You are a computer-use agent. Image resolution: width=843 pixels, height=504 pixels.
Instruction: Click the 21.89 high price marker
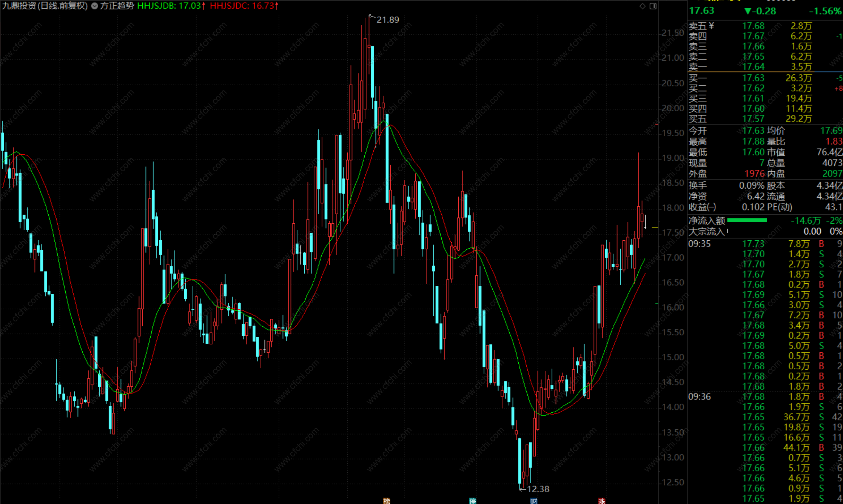387,20
